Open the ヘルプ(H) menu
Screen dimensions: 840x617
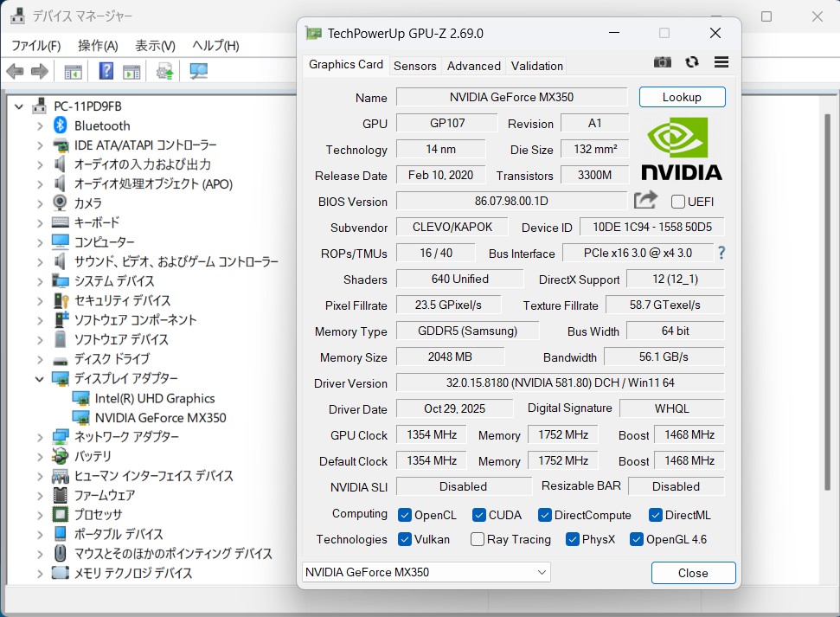click(215, 46)
